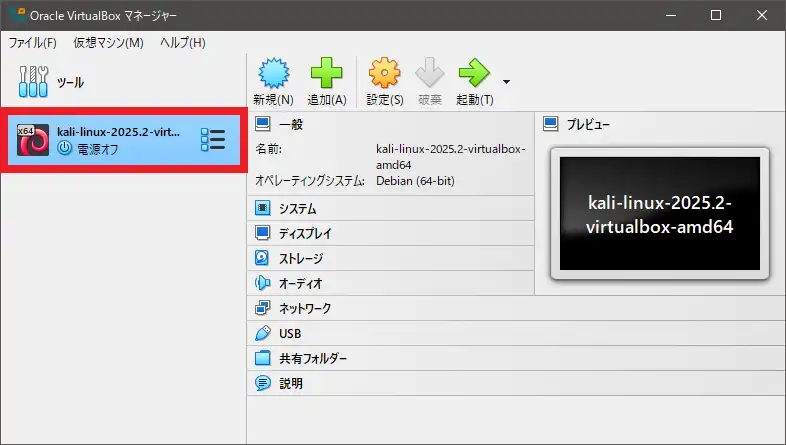The image size is (786, 445).
Task: Click the VM preview thumbnail
Action: point(660,213)
